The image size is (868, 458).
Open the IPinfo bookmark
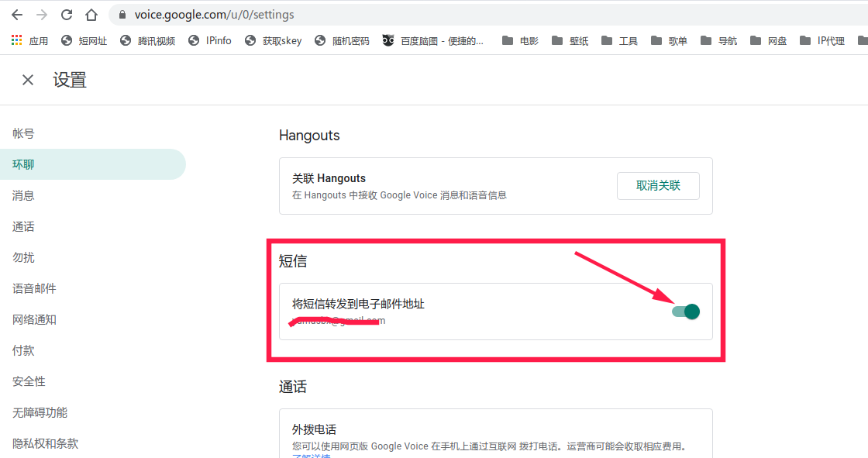click(210, 40)
